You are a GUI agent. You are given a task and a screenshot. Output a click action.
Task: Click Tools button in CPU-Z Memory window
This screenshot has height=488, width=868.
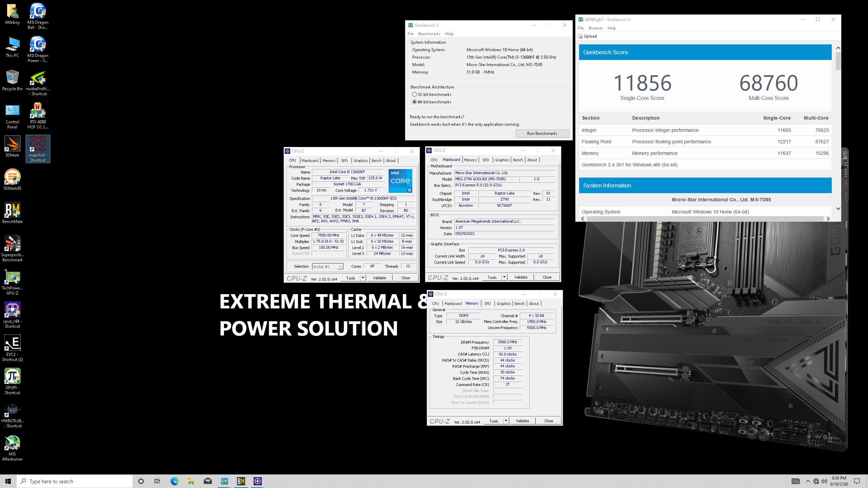[494, 421]
